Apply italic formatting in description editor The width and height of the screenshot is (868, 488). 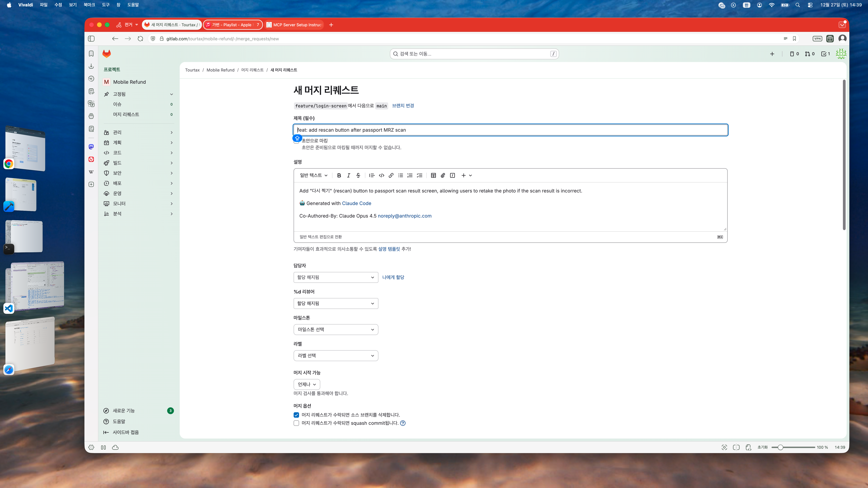coord(348,176)
